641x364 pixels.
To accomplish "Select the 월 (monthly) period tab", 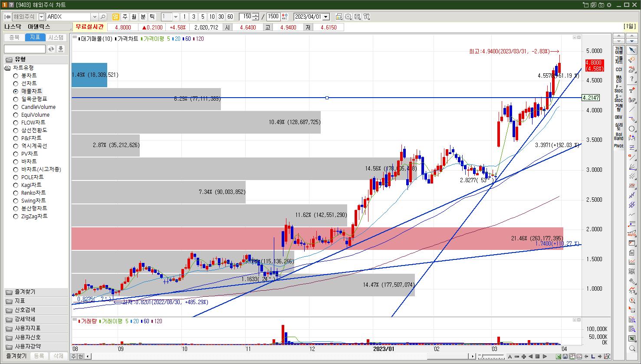I will coord(134,16).
